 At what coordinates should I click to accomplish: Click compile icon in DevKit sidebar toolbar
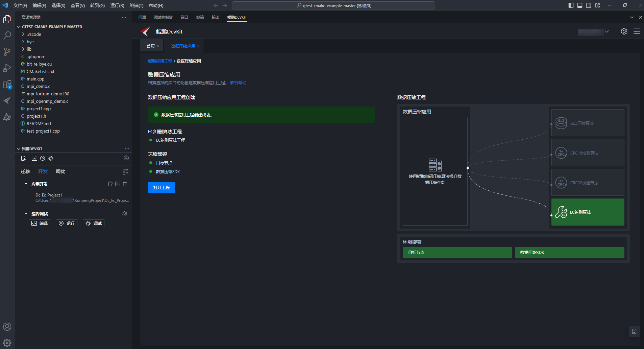coord(34,158)
